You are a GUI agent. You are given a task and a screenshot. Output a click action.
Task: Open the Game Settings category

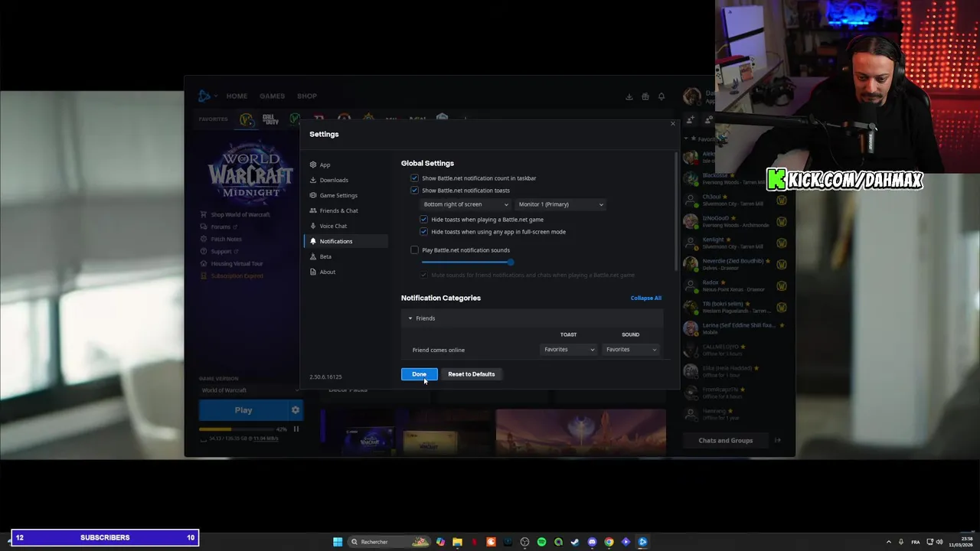[x=345, y=195]
